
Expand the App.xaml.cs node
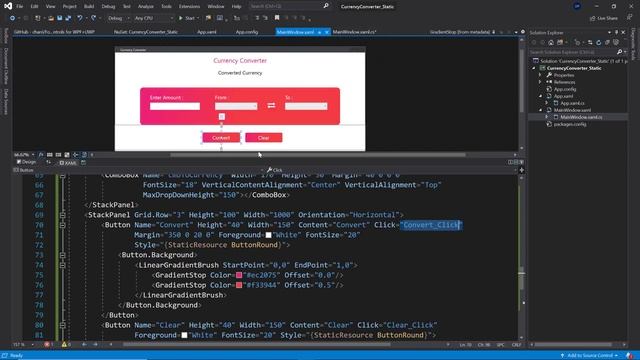click(547, 103)
